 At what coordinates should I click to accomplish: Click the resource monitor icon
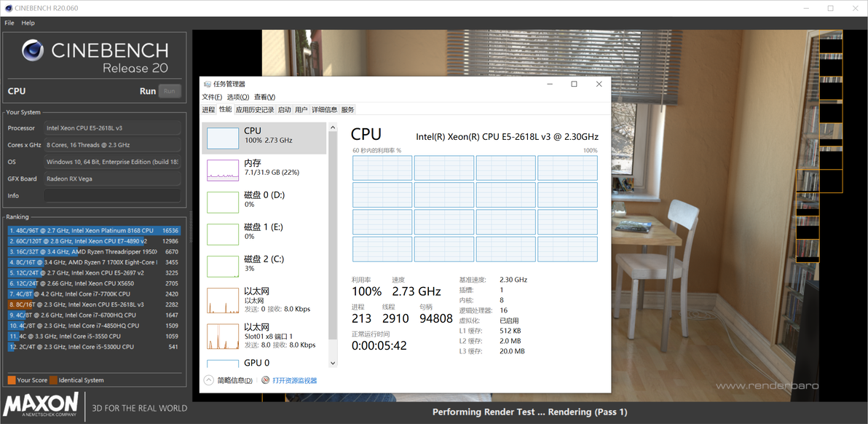[266, 380]
